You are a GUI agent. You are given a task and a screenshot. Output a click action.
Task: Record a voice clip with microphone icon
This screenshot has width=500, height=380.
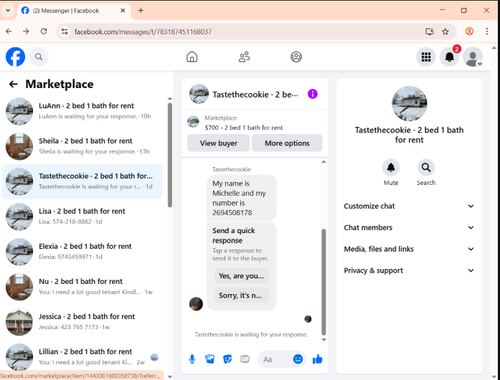tap(192, 359)
